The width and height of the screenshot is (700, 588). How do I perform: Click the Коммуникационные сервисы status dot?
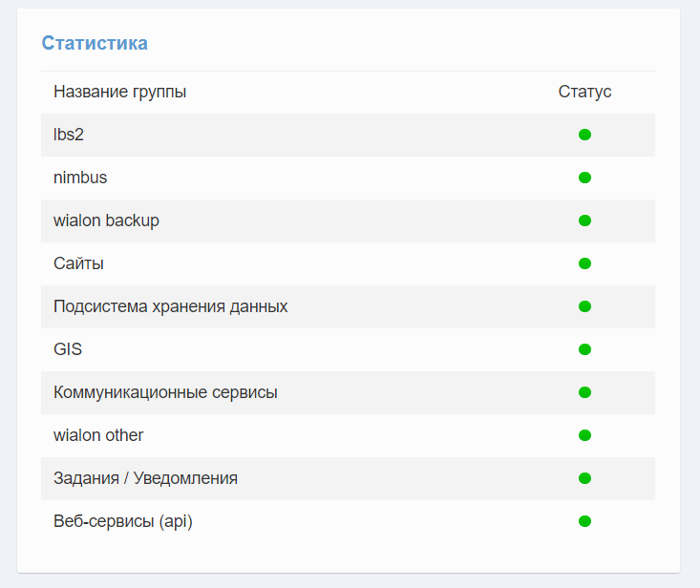(584, 392)
